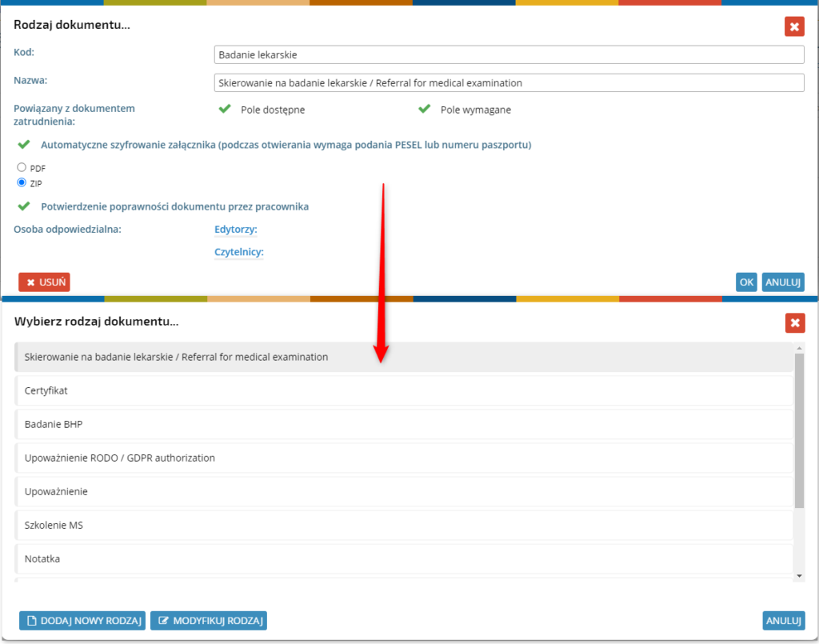Viewport: 819px width, 644px height.
Task: Confirm with the OK button
Action: point(746,282)
